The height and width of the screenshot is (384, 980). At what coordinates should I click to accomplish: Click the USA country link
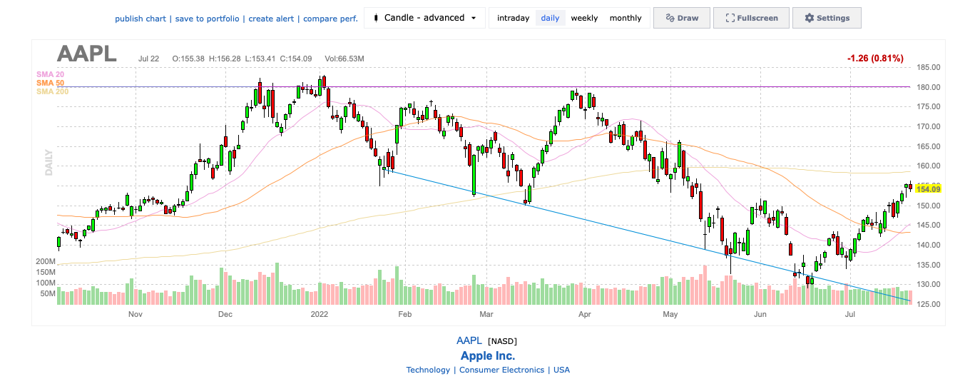tap(561, 370)
